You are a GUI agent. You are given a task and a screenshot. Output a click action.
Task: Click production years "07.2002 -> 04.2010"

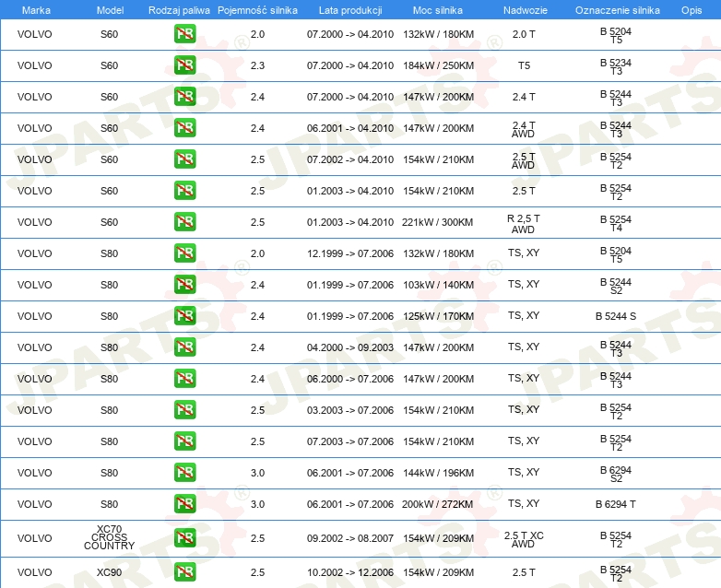[x=350, y=159]
